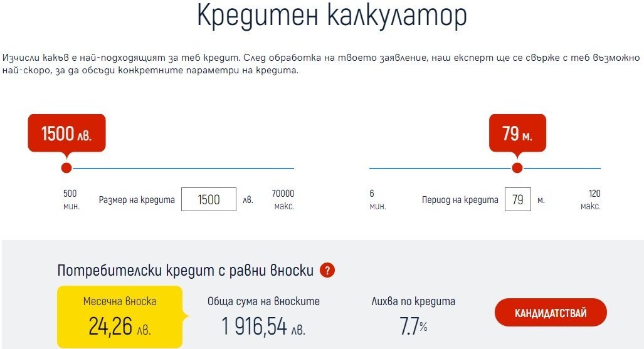Click the 500 мин. amount label
The width and height of the screenshot is (644, 349).
(x=71, y=200)
